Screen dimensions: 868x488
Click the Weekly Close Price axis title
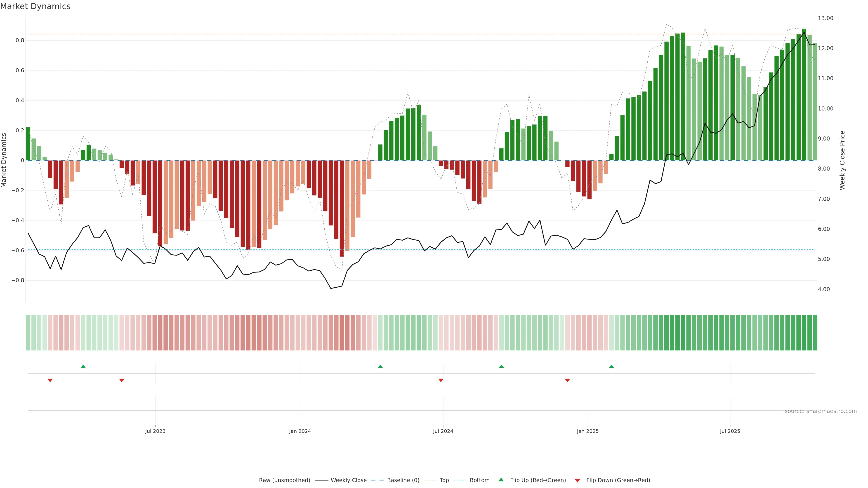click(842, 160)
